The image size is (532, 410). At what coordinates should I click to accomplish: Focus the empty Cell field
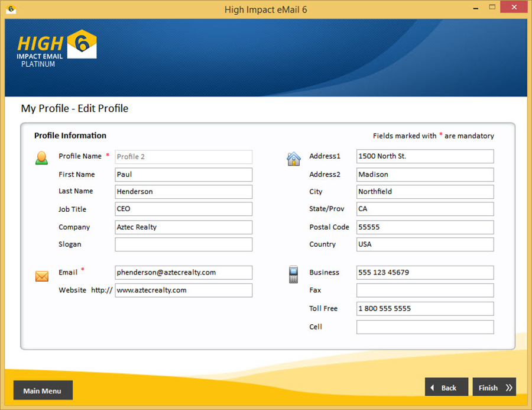(x=425, y=327)
